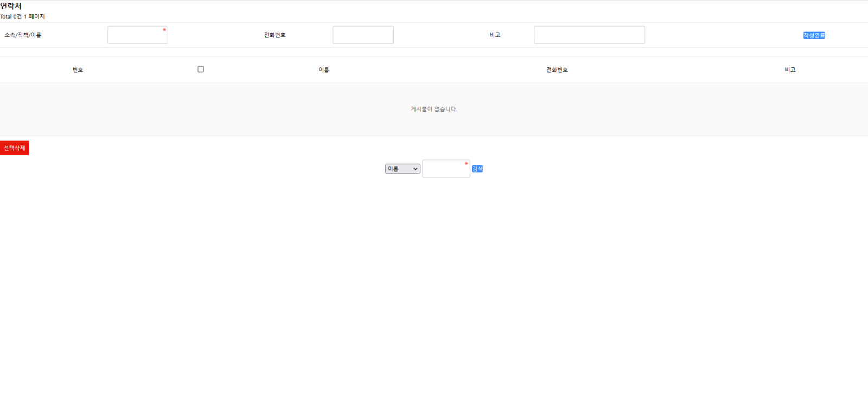
Task: Click the 연락처 page heading
Action: point(11,6)
